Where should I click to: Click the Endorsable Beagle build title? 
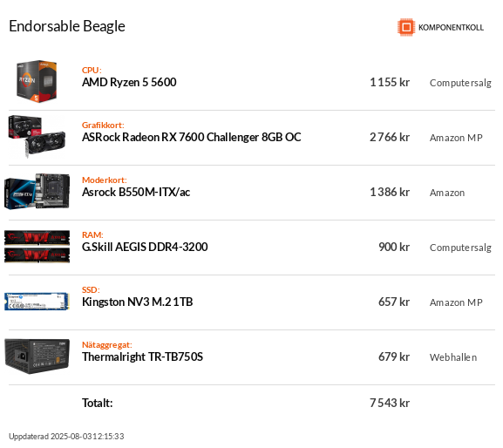point(67,26)
